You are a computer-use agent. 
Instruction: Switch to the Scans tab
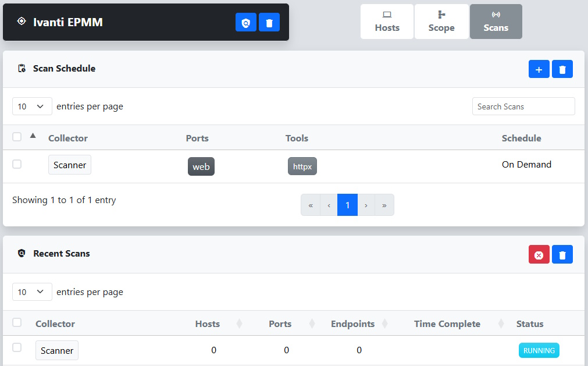click(496, 22)
